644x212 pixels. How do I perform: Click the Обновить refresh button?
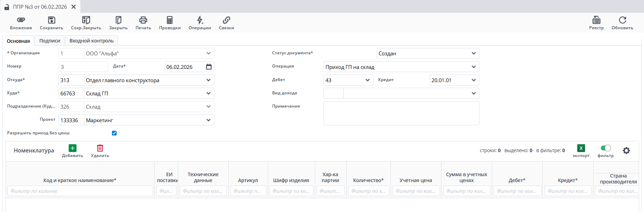coord(622,20)
